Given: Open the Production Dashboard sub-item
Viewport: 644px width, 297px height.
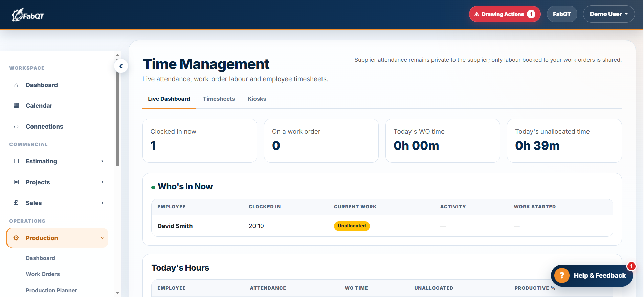Looking at the screenshot, I should [x=40, y=258].
